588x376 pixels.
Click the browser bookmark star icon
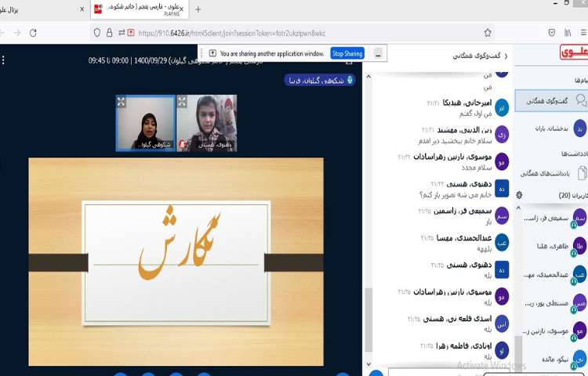click(x=487, y=33)
